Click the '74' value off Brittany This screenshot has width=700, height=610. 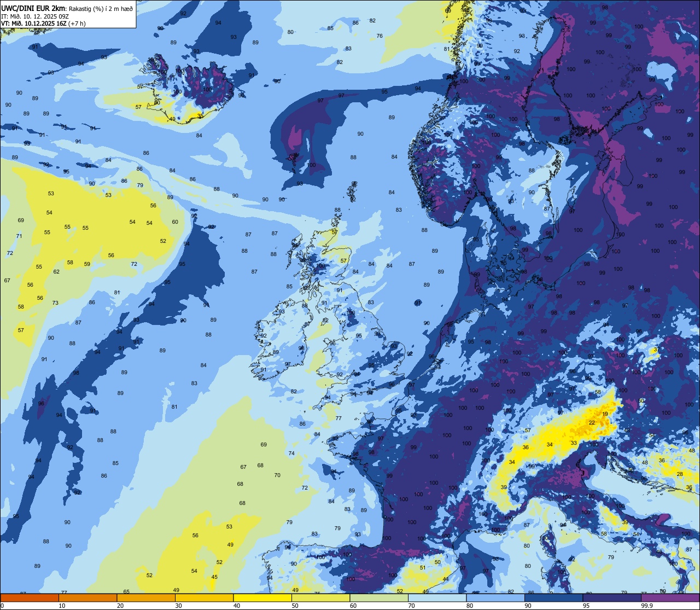click(x=291, y=454)
